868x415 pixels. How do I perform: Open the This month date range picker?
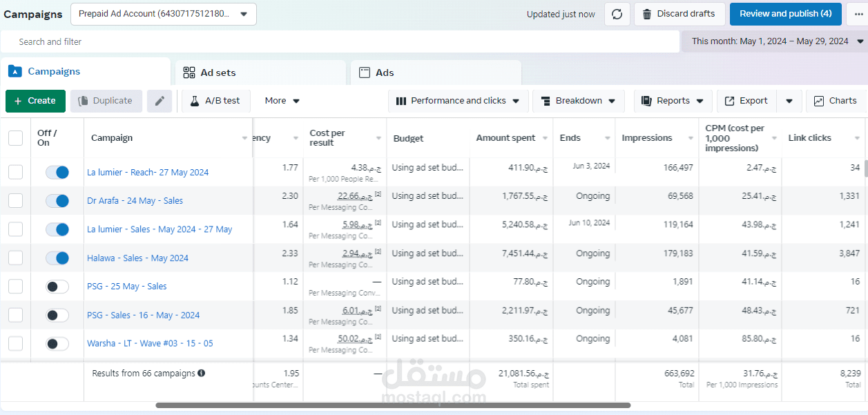[776, 41]
